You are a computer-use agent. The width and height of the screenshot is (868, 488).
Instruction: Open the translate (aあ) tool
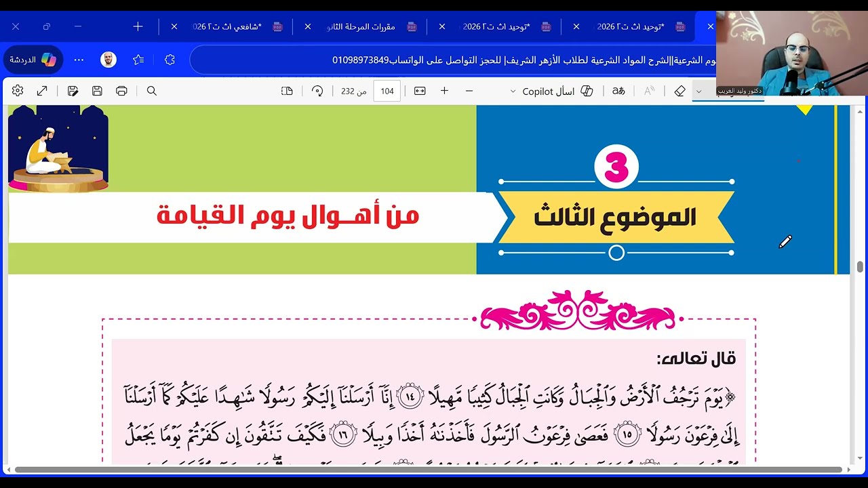[618, 91]
